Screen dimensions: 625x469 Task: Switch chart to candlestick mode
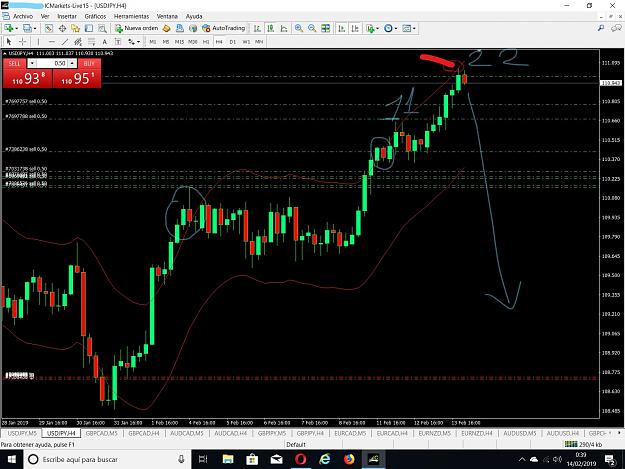click(271, 28)
